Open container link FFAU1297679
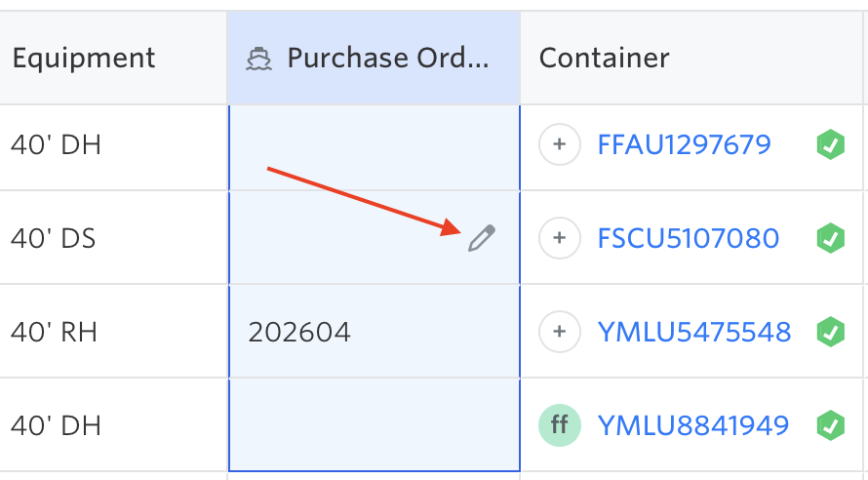Viewport: 868px width, 480px height. point(684,145)
